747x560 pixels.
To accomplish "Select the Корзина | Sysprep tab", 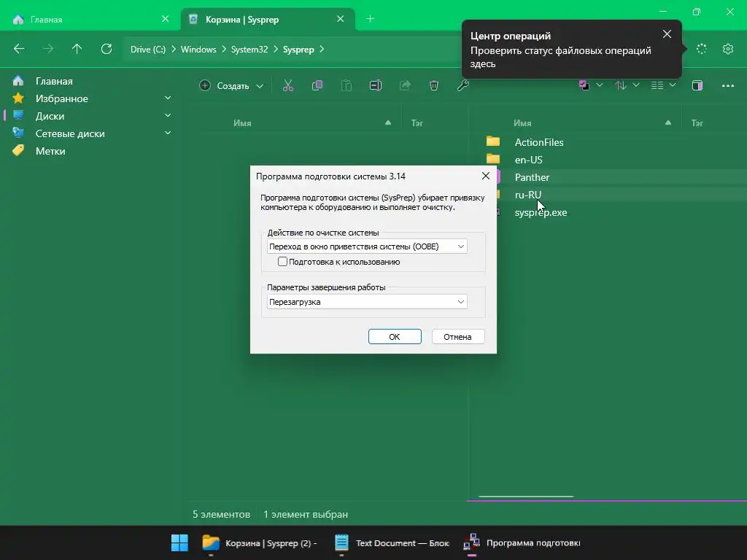I will point(267,19).
